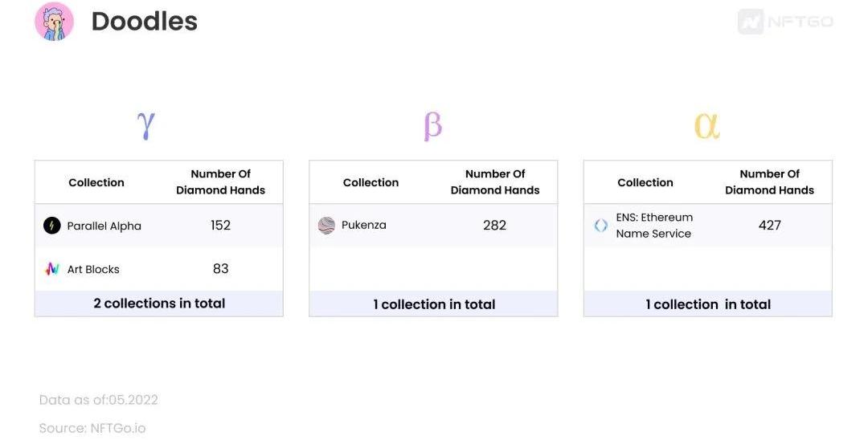The image size is (868, 440).
Task: Click "2 collections in total" footer row
Action: [x=159, y=304]
